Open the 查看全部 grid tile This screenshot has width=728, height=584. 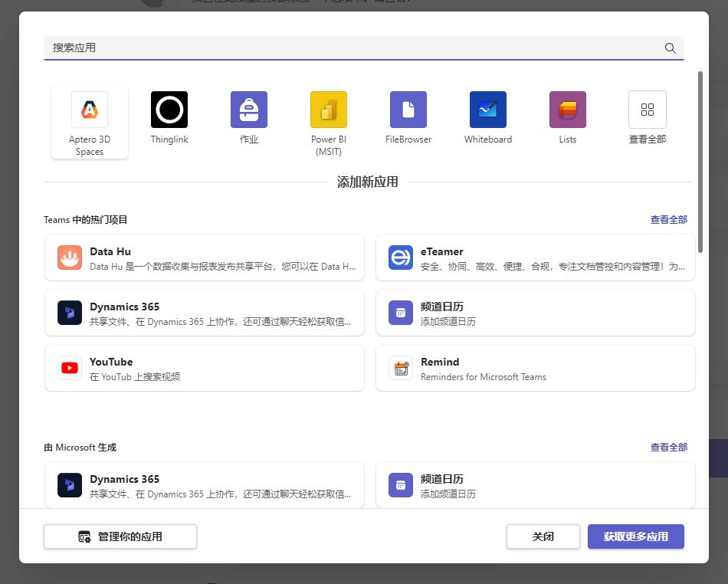click(648, 110)
